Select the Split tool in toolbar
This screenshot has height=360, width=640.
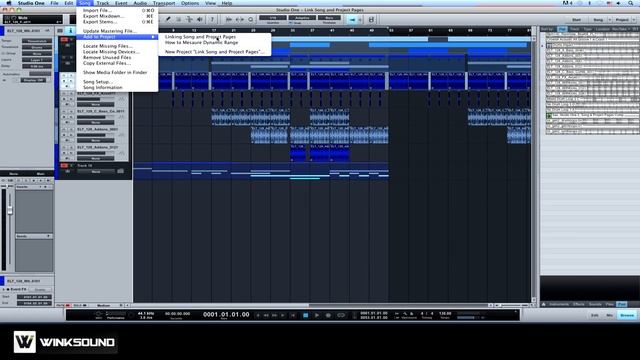pyautogui.click(x=189, y=19)
